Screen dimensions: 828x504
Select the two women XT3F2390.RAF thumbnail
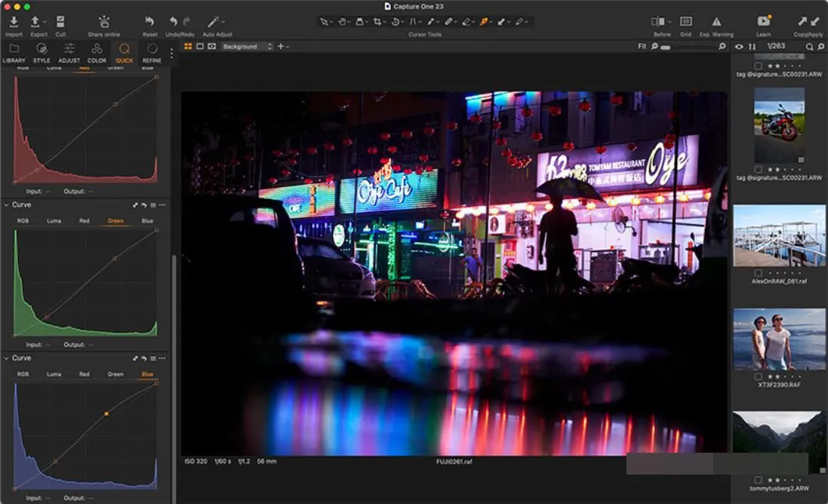(780, 339)
